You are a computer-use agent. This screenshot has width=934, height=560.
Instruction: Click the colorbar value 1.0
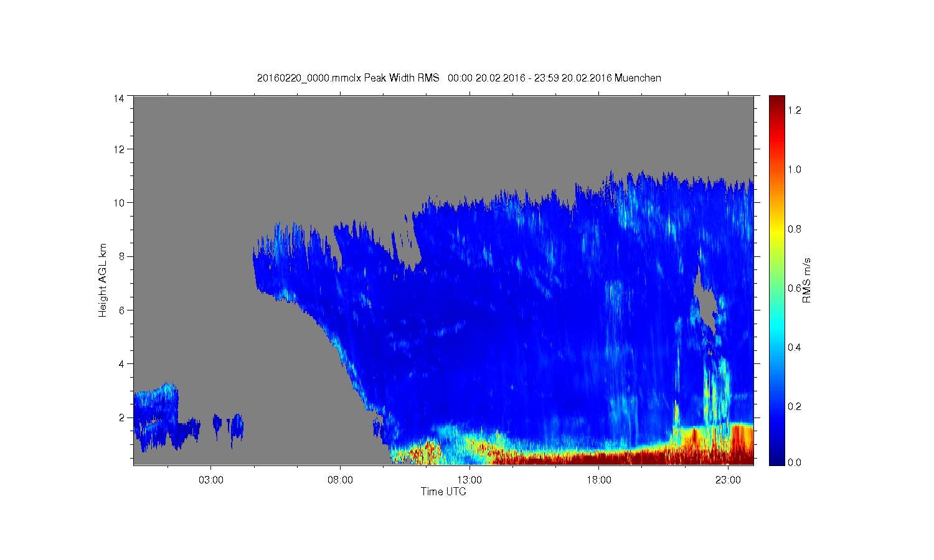pos(795,169)
